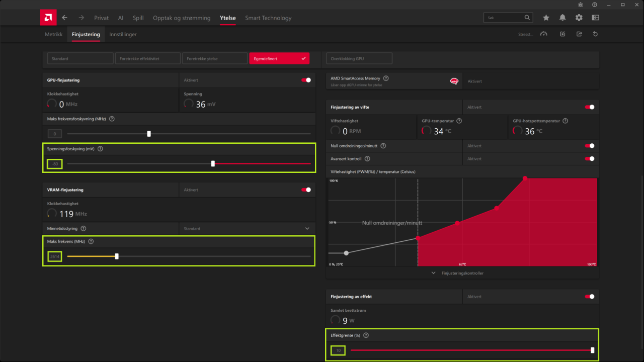Viewport: 644px width, 362px height.
Task: Click the favorites star icon
Action: [x=546, y=18]
